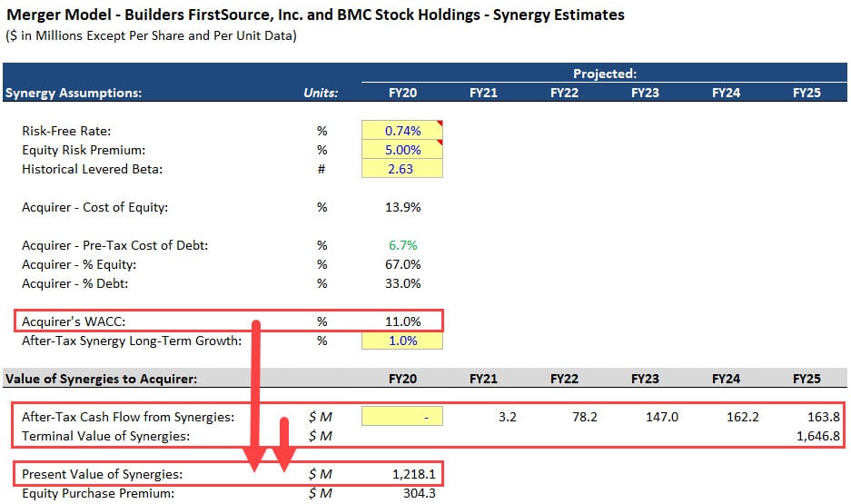Select the Value of Synergies to Acquirer header label
Image resolution: width=851 pixels, height=504 pixels.
pos(101,379)
